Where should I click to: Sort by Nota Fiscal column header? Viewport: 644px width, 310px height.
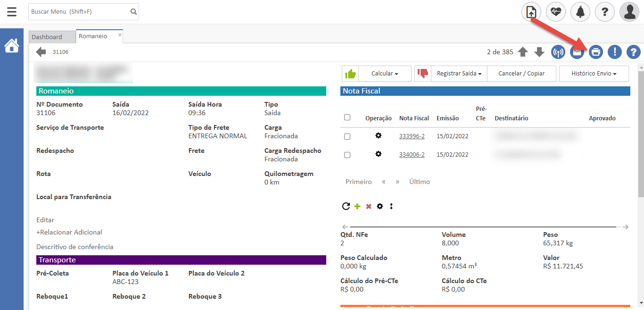tap(414, 118)
